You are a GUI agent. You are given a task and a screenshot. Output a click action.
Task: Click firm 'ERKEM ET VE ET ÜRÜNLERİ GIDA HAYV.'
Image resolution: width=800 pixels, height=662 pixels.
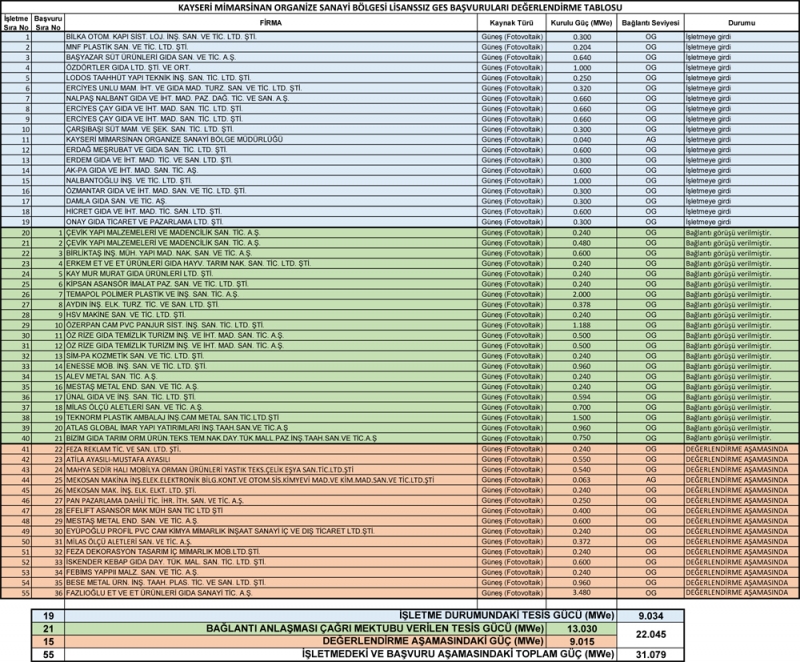tap(188, 263)
